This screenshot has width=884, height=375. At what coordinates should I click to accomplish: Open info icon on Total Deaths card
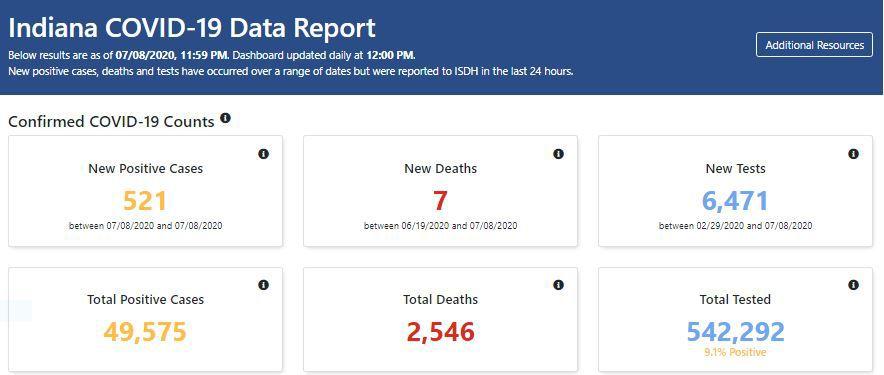pyautogui.click(x=558, y=285)
